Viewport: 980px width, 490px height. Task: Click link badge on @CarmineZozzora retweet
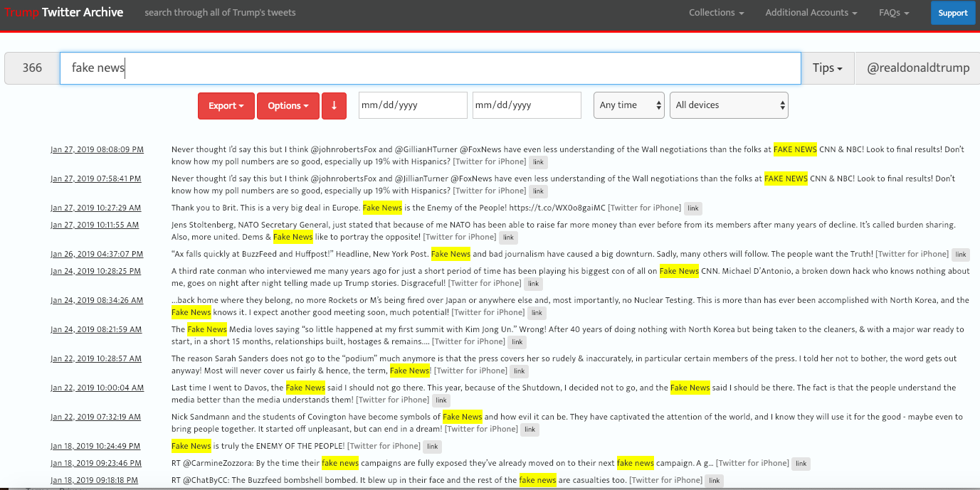(801, 464)
